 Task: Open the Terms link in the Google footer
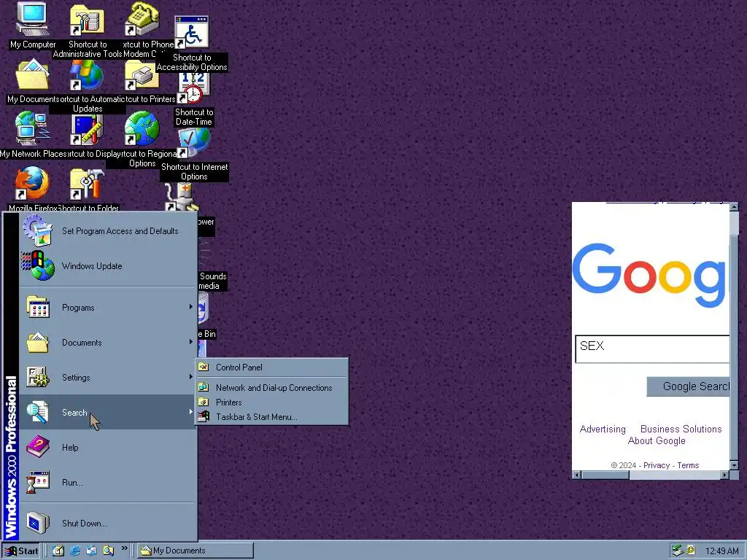pyautogui.click(x=688, y=465)
